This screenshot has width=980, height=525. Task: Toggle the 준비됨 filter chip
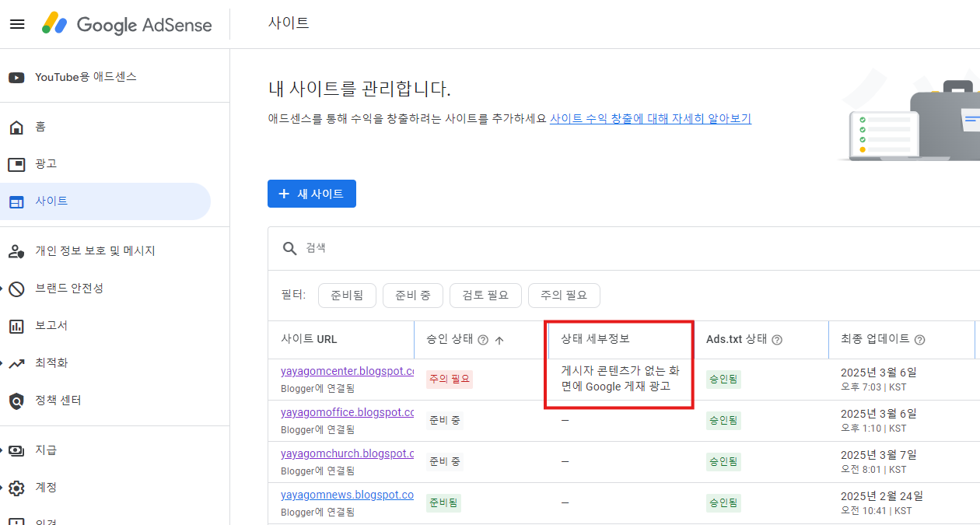click(347, 296)
